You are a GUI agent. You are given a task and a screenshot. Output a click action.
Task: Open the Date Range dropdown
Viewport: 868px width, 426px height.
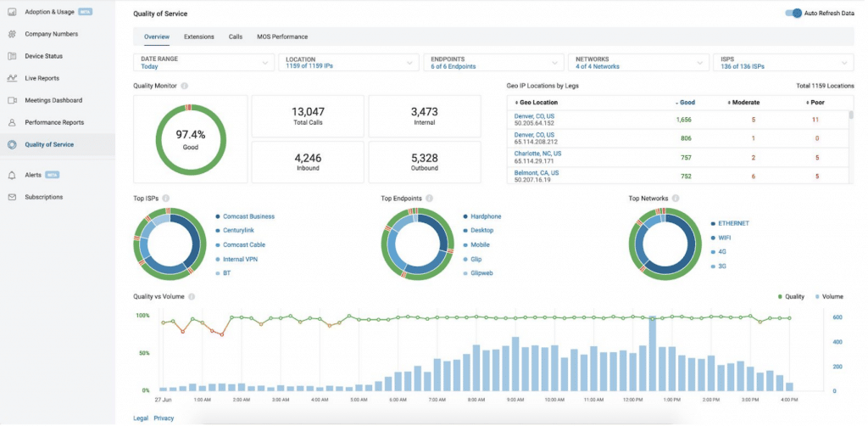coord(203,63)
